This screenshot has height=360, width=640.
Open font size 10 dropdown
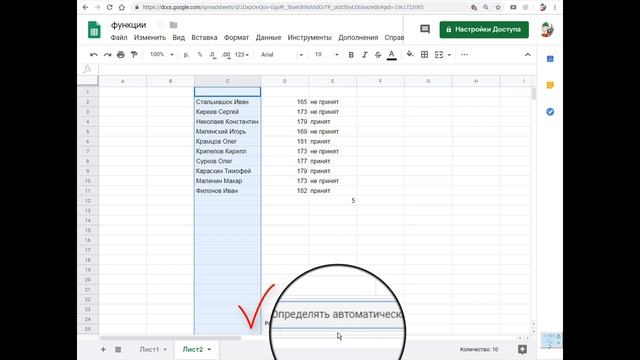point(327,55)
